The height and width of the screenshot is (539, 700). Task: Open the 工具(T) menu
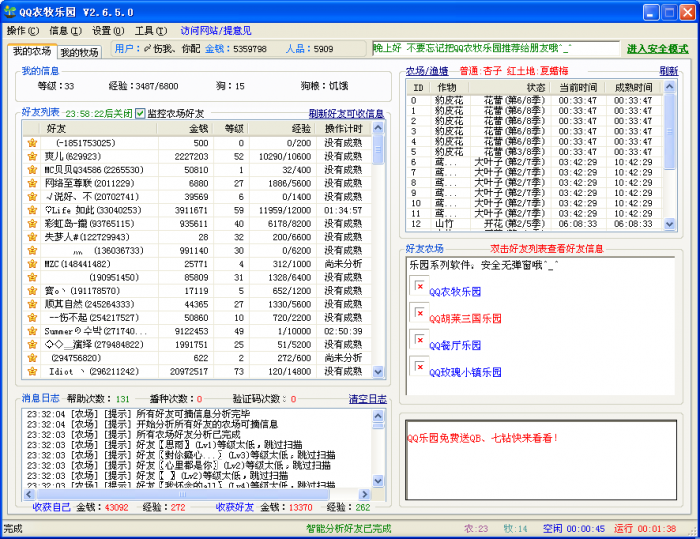click(x=151, y=31)
